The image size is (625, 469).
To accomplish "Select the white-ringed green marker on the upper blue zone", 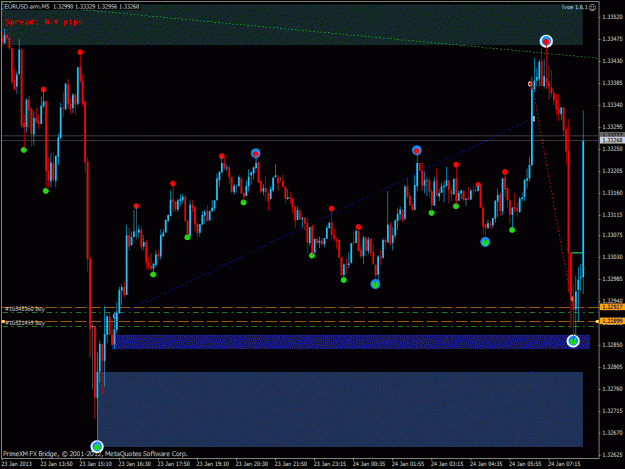I will (x=573, y=341).
